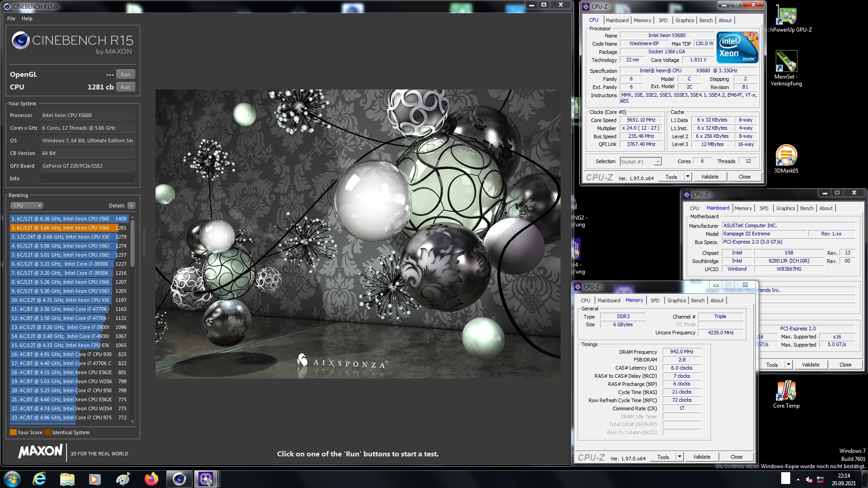The width and height of the screenshot is (868, 488).
Task: Click Your Score orange legend swatch
Action: 13,432
